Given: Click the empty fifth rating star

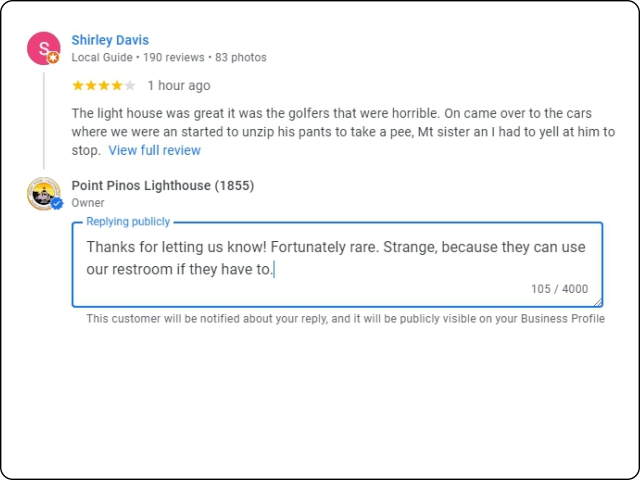Looking at the screenshot, I should [130, 85].
